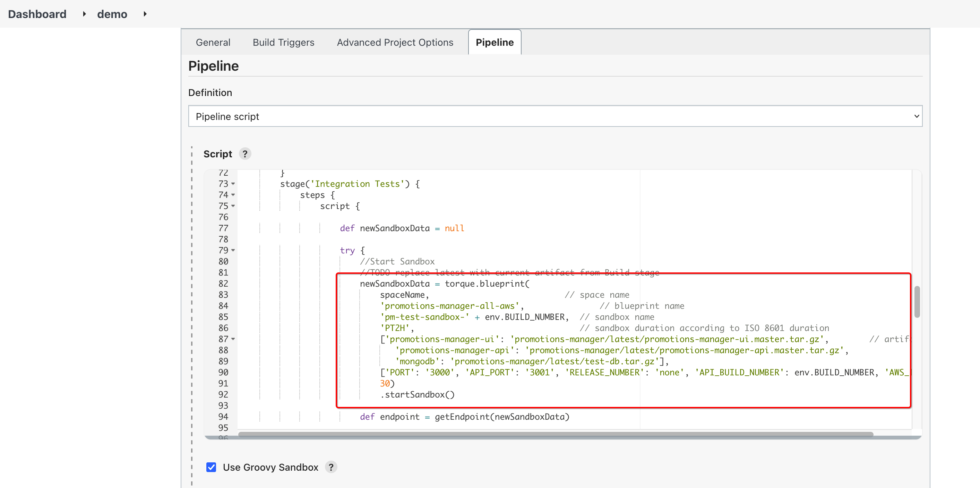Click the arrow after demo breadcrumb

(145, 14)
